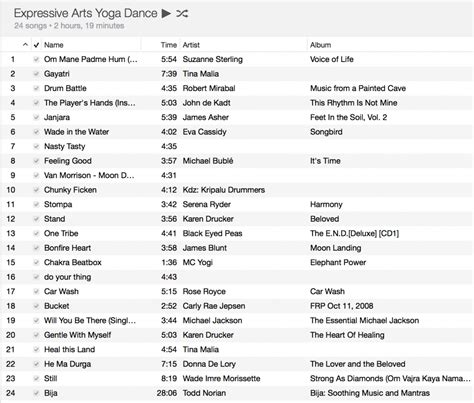The image size is (474, 403).
Task: Click album Moon Landing
Action: click(x=335, y=248)
